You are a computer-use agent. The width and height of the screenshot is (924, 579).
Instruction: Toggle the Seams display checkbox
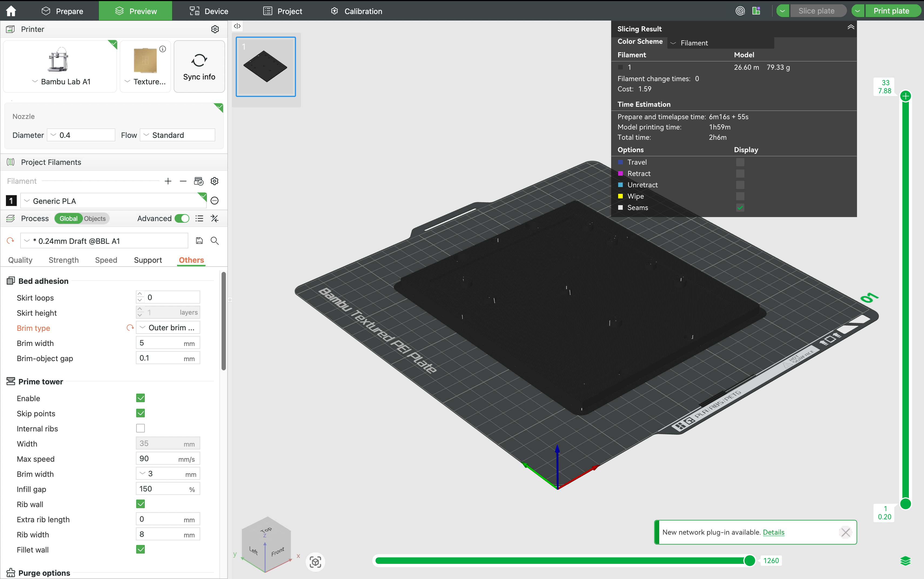tap(740, 208)
